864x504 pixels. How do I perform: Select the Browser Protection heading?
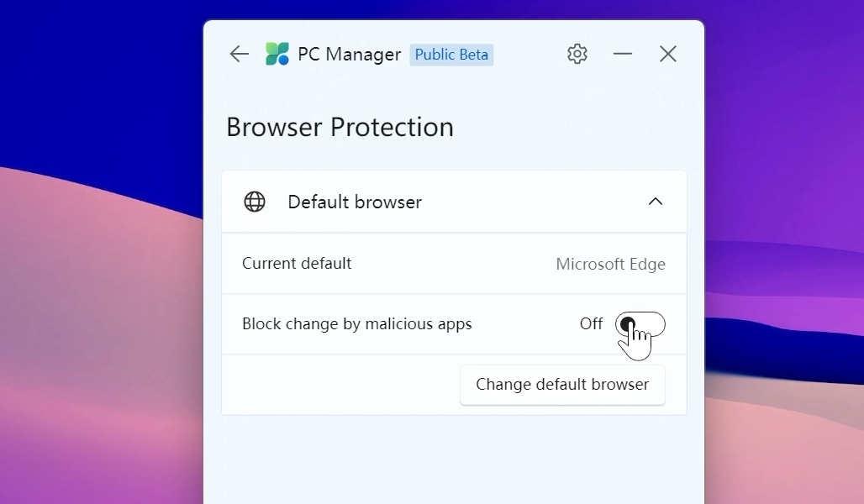tap(340, 128)
